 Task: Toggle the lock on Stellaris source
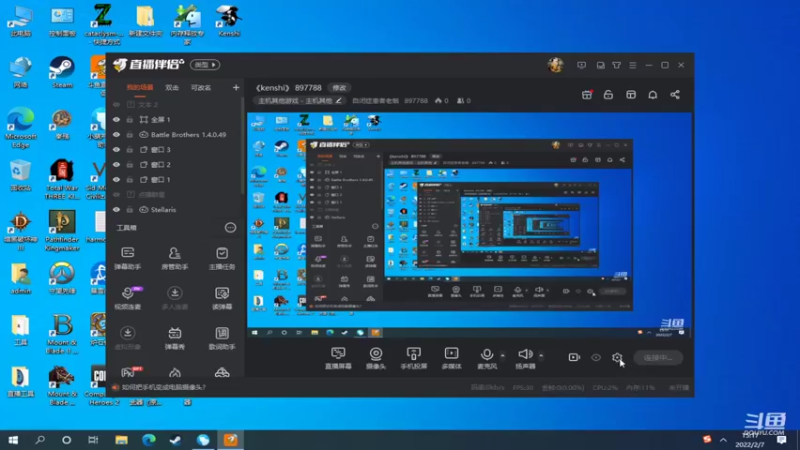(130, 210)
